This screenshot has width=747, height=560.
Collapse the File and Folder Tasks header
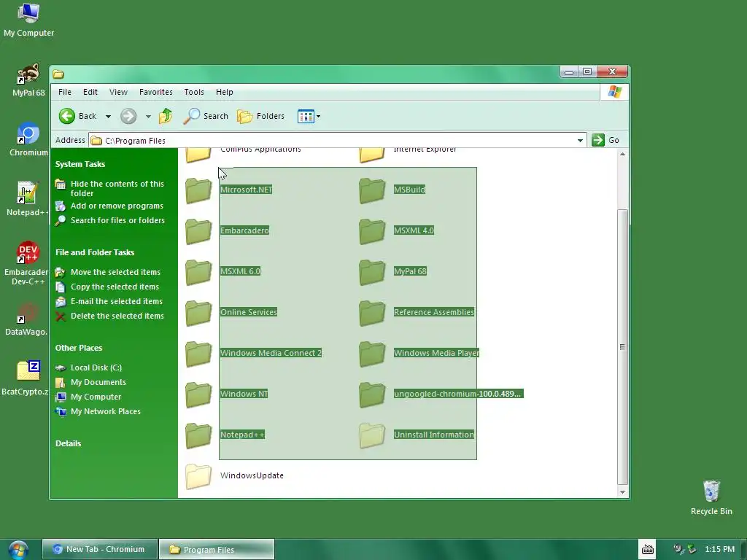(x=95, y=252)
